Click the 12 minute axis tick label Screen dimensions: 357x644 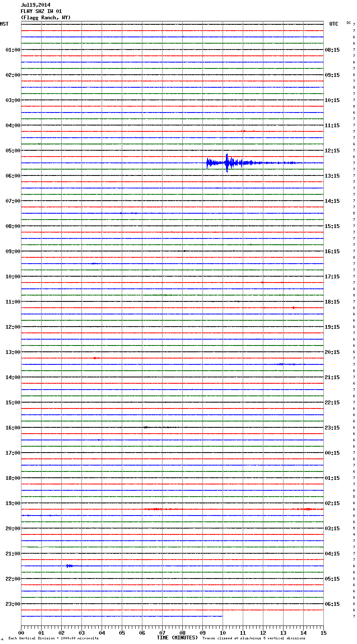tap(263, 633)
